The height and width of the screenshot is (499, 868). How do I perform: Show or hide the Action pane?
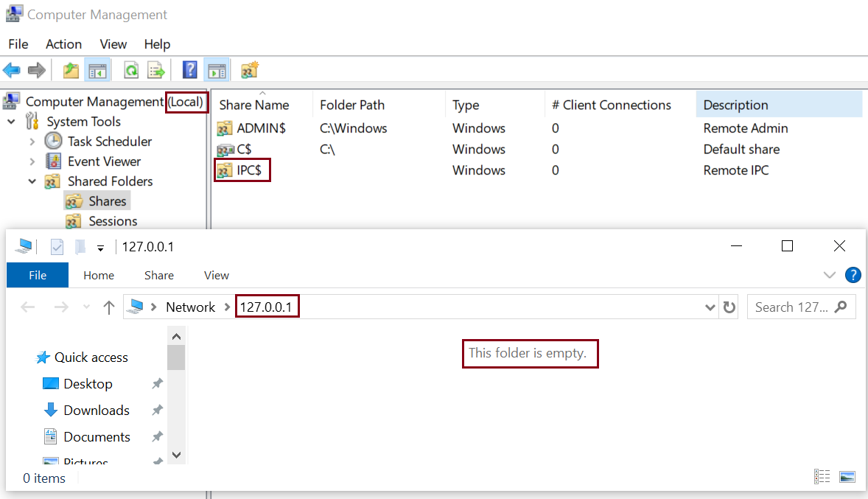(x=216, y=70)
